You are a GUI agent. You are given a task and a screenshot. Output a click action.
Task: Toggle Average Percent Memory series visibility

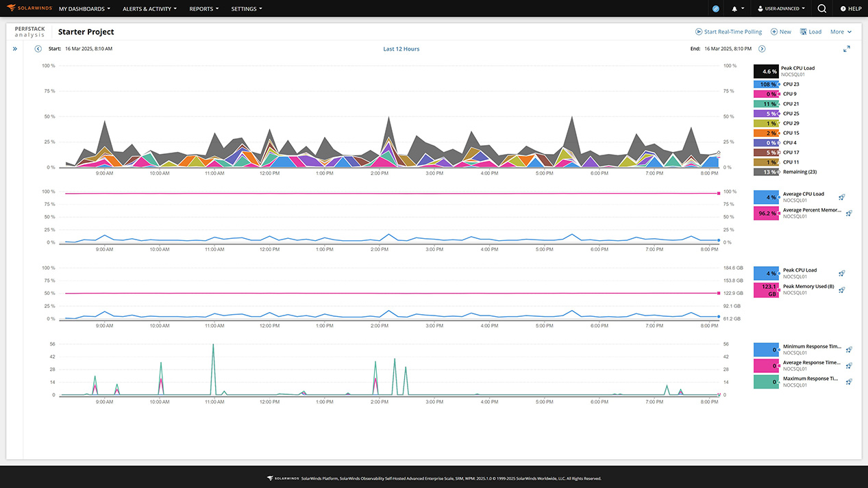(766, 213)
